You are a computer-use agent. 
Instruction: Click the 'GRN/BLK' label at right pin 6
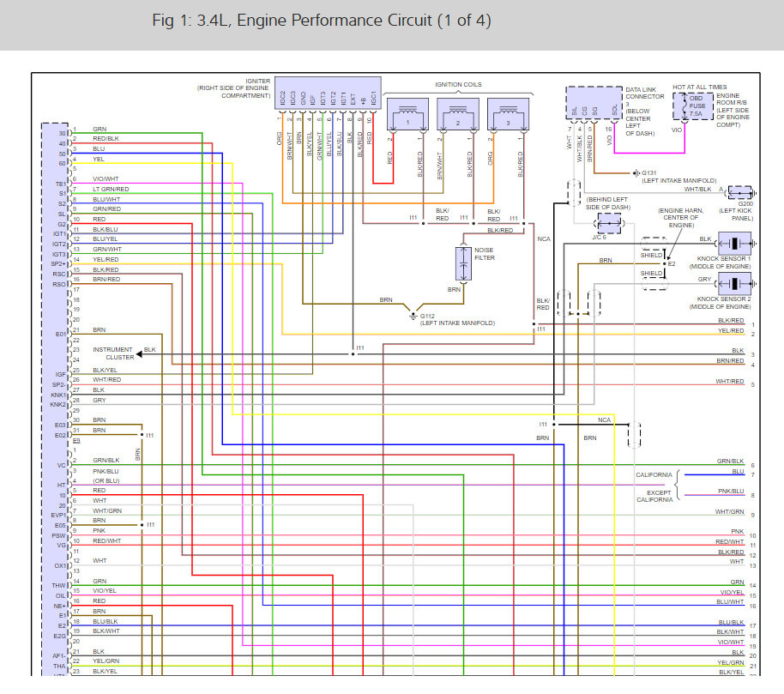point(731,461)
